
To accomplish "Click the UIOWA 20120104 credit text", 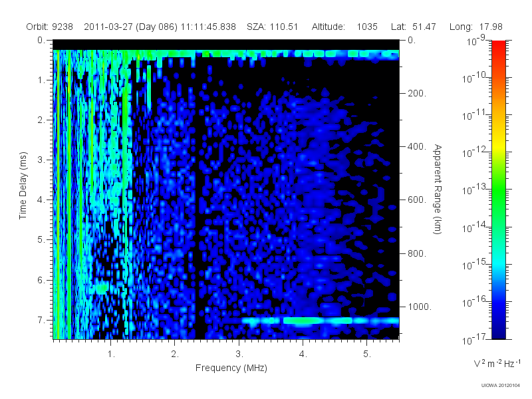I will [x=501, y=385].
